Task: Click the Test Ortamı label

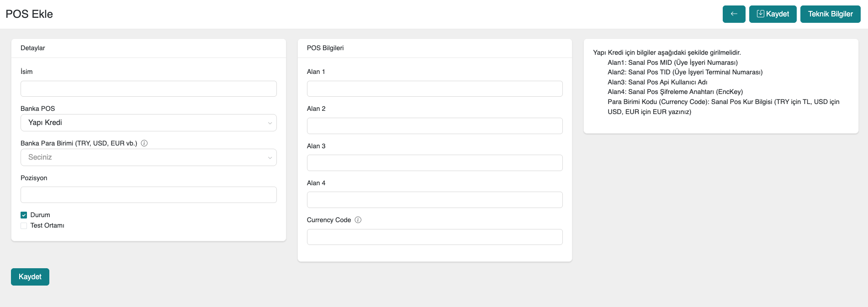Action: pyautogui.click(x=47, y=226)
